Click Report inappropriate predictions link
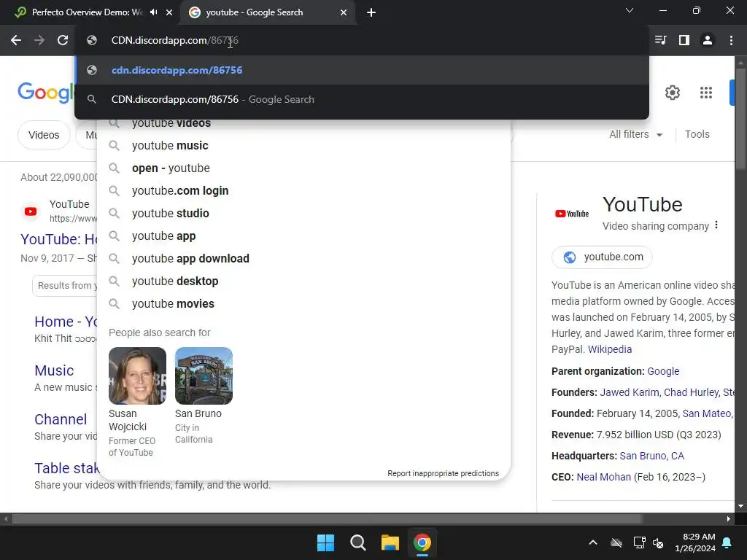Image resolution: width=747 pixels, height=560 pixels. coord(443,473)
